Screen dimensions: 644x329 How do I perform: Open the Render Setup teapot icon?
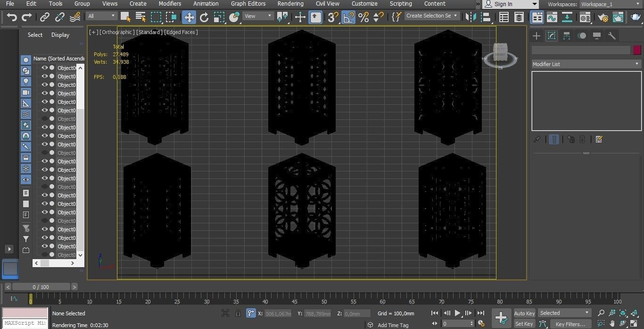(x=603, y=17)
